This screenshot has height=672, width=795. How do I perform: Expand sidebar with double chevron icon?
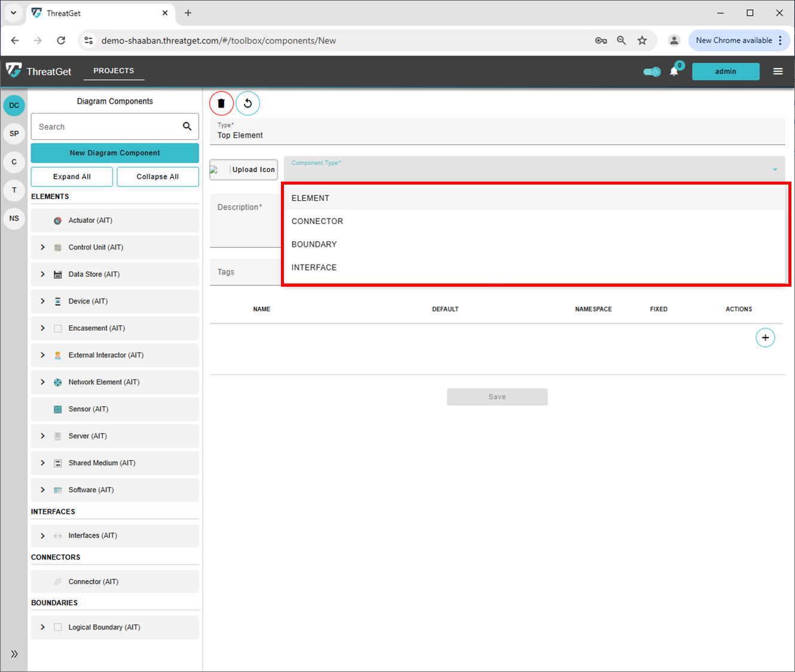point(14,654)
